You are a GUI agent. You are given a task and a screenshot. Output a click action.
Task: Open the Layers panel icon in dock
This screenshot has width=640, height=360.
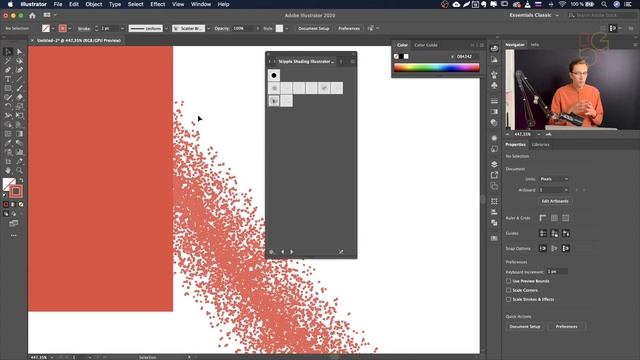click(x=494, y=164)
